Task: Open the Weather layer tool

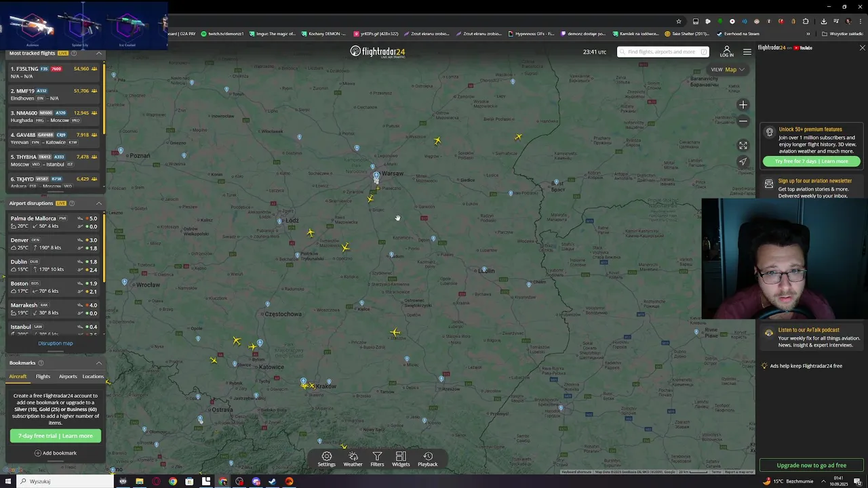Action: [353, 459]
